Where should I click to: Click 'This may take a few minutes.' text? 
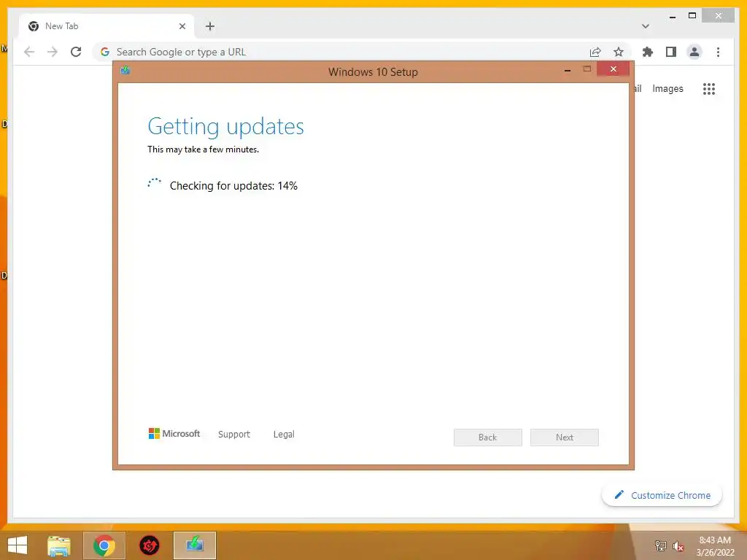(203, 149)
